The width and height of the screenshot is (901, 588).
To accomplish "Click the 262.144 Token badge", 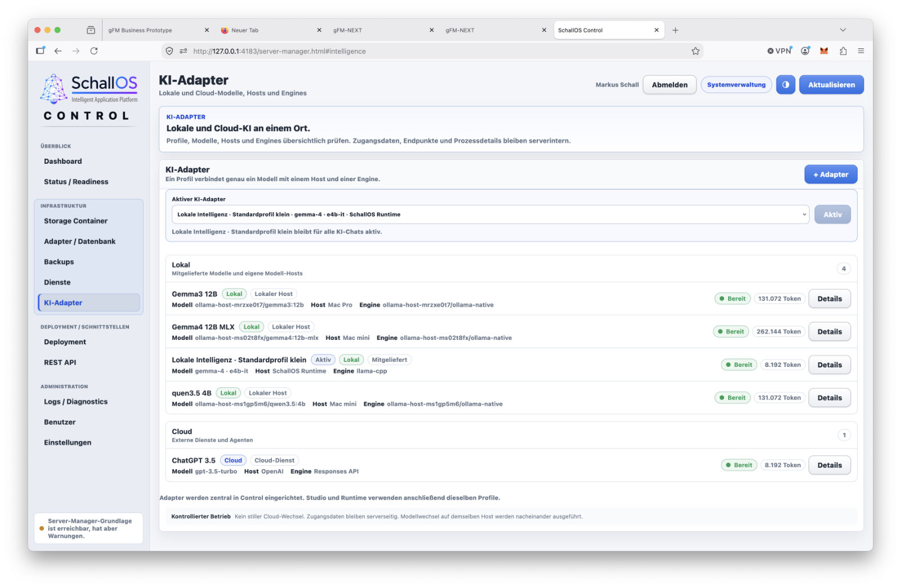I will pyautogui.click(x=778, y=332).
